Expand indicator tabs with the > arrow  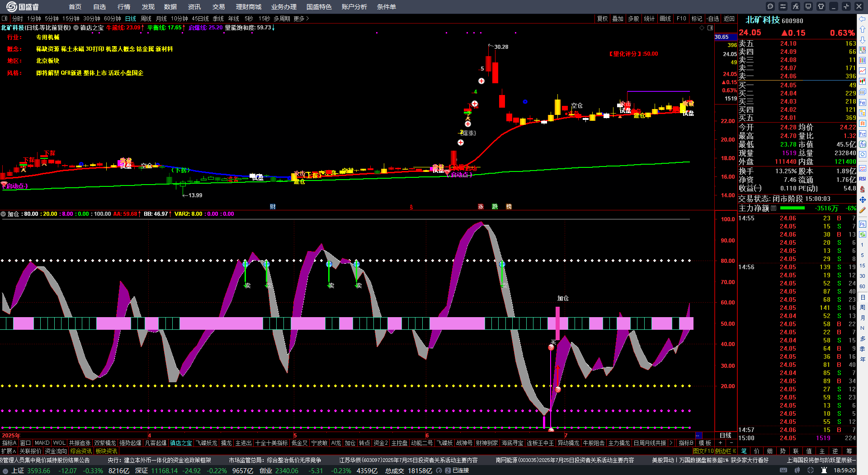(671, 443)
